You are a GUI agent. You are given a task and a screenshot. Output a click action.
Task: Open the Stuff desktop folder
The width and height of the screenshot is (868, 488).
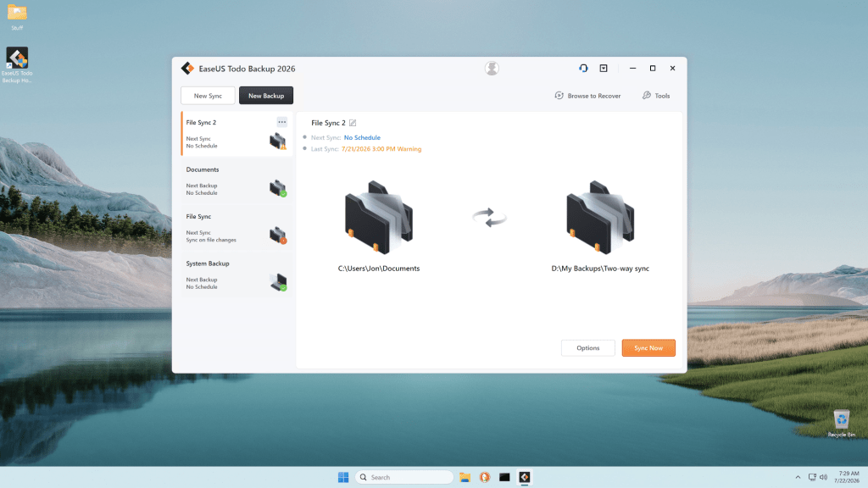pos(17,17)
